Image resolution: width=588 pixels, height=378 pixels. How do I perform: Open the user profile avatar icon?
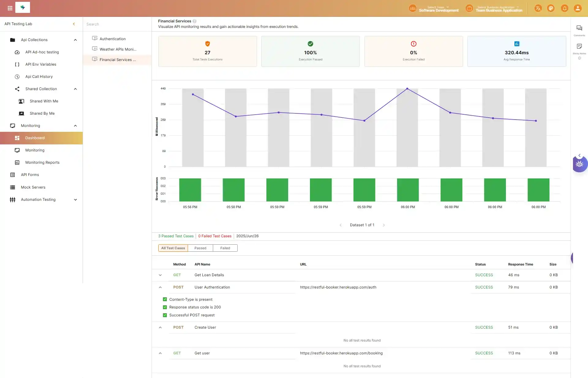click(x=578, y=8)
